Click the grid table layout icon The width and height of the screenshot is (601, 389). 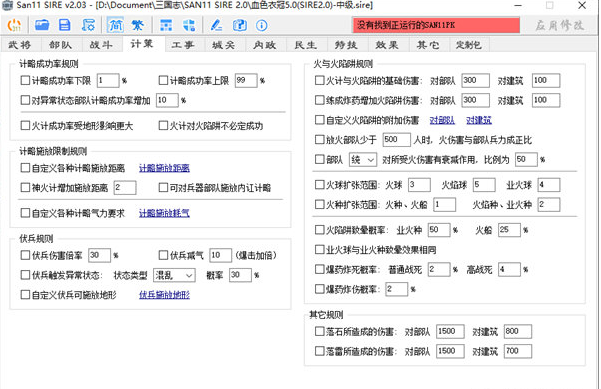[166, 25]
